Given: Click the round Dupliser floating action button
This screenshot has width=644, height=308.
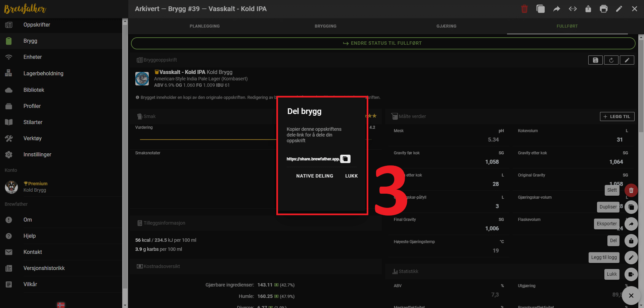Looking at the screenshot, I should pyautogui.click(x=631, y=207).
